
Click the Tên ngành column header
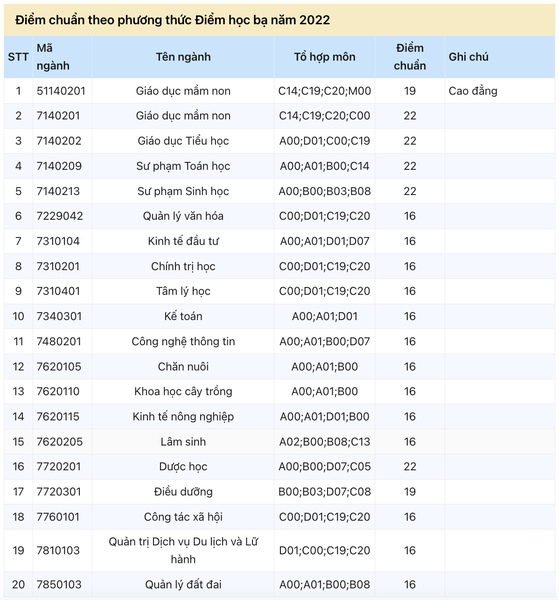183,57
